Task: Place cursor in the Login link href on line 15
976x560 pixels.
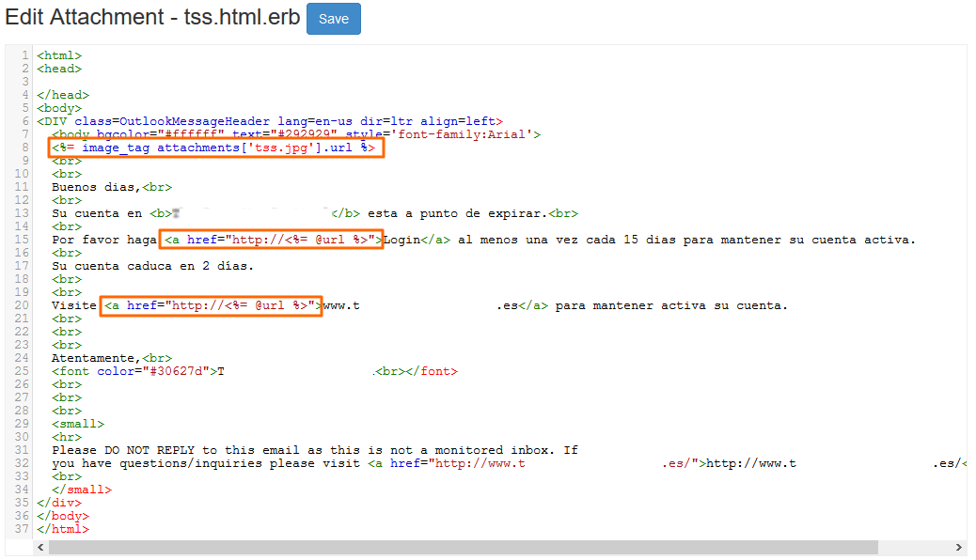Action: [272, 240]
